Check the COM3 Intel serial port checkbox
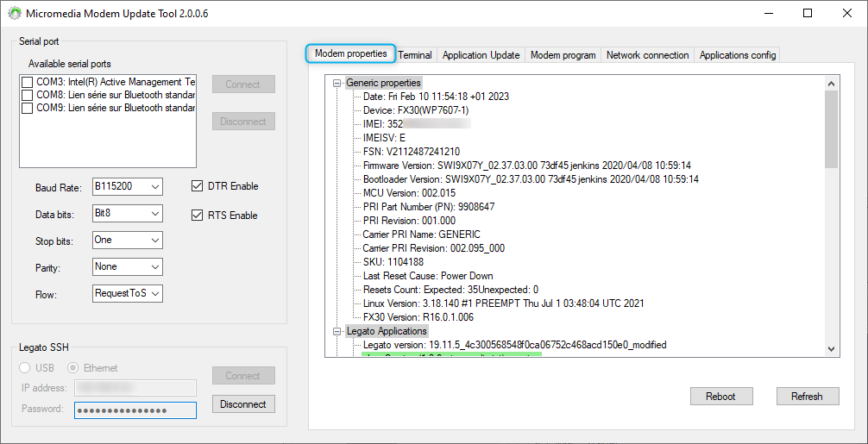This screenshot has width=868, height=444. click(x=28, y=83)
